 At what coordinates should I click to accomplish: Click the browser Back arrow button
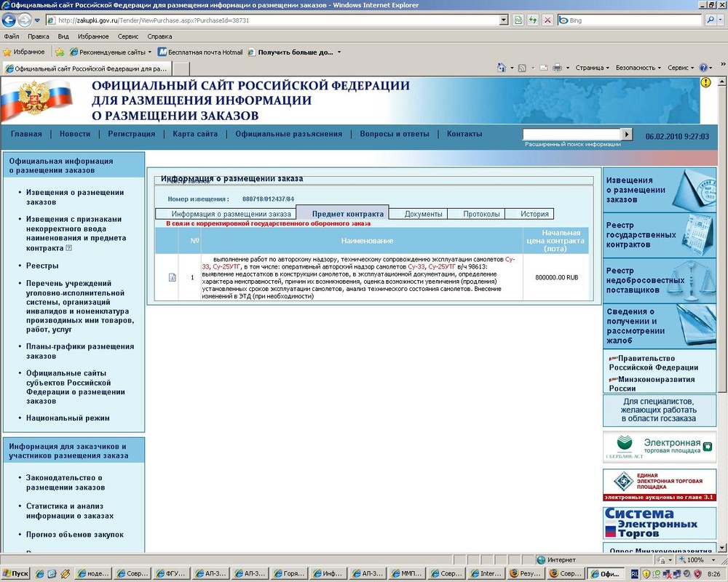(x=9, y=20)
